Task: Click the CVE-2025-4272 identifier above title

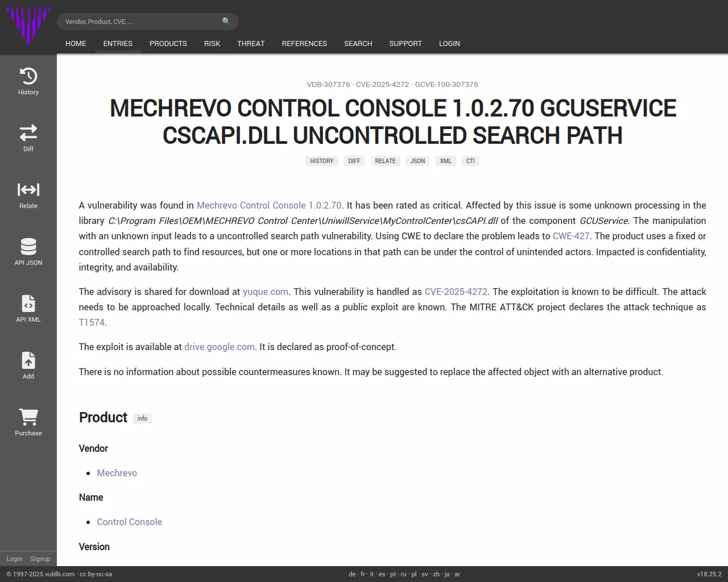Action: point(383,84)
